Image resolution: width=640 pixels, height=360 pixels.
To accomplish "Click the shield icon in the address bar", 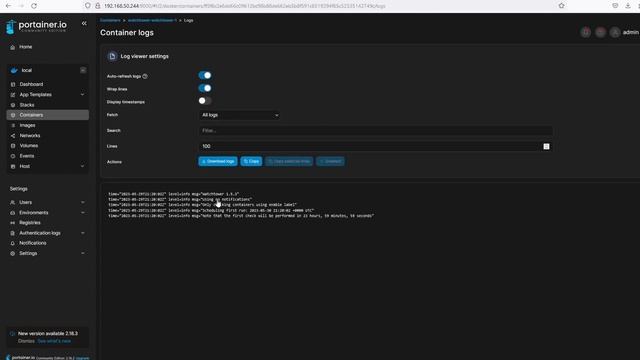I will coord(88,6).
